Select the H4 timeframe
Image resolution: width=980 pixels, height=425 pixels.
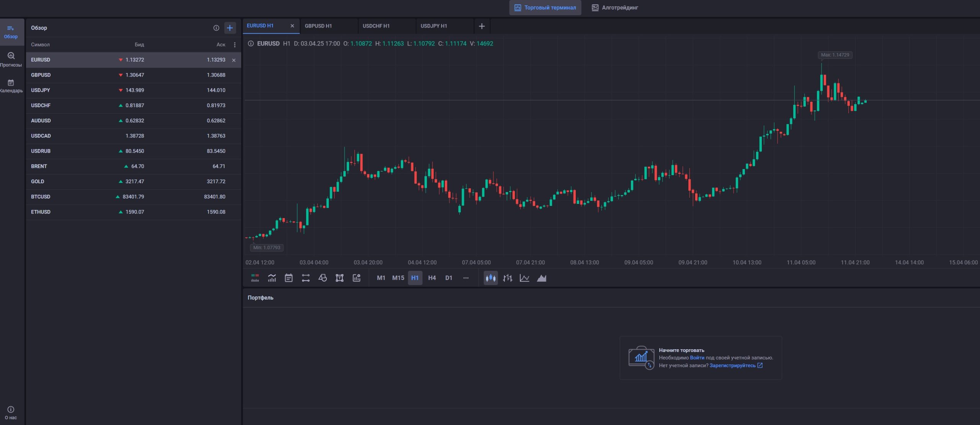pyautogui.click(x=432, y=278)
